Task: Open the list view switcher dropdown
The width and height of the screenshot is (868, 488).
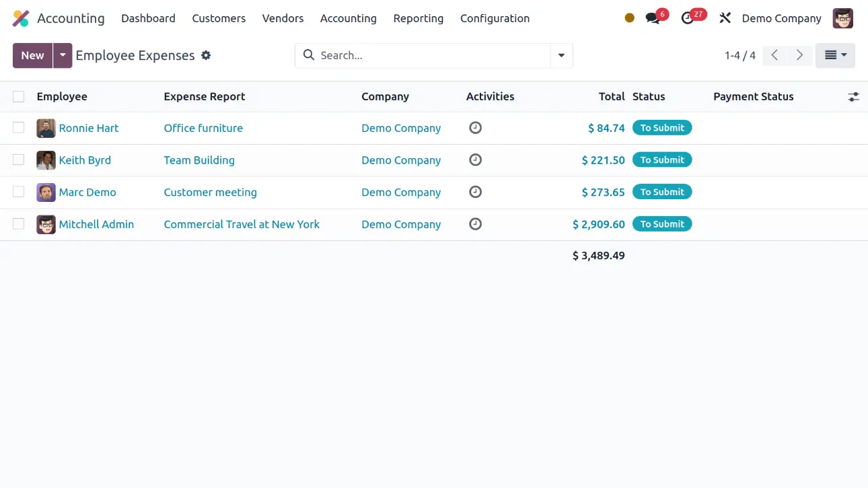Action: [835, 55]
